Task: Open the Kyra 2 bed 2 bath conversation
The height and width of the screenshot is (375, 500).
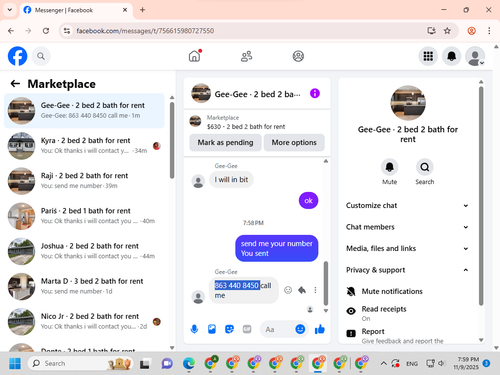Action: coord(84,146)
